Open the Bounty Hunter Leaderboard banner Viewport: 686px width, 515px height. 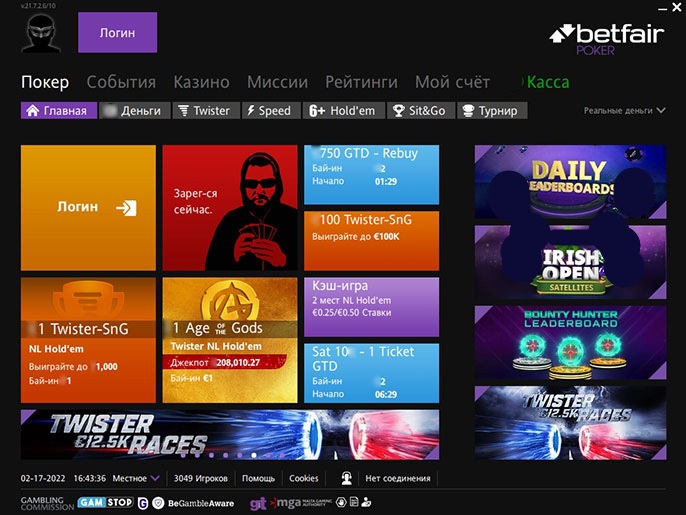coord(570,343)
